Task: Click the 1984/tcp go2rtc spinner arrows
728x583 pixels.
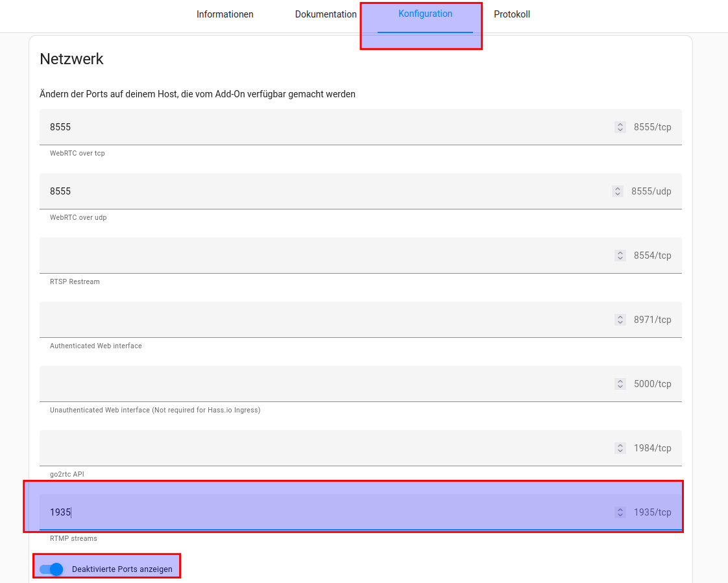Action: [x=620, y=448]
